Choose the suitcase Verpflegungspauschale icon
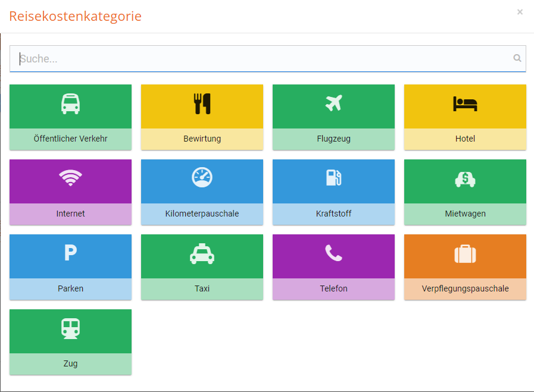 (465, 253)
